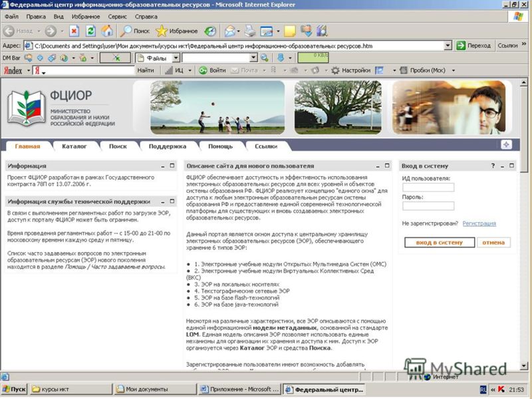532x399 pixels.
Task: Click the first DM Bar icon
Action: pos(28,58)
